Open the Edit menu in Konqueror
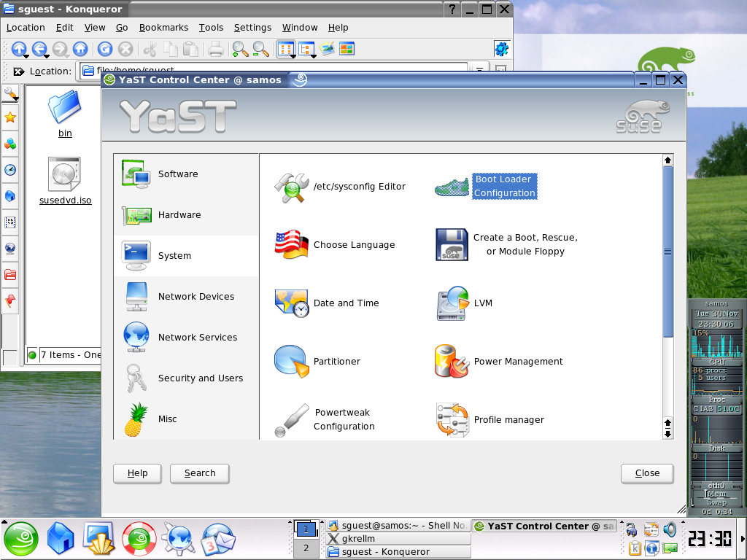The width and height of the screenshot is (747, 560). coord(64,28)
